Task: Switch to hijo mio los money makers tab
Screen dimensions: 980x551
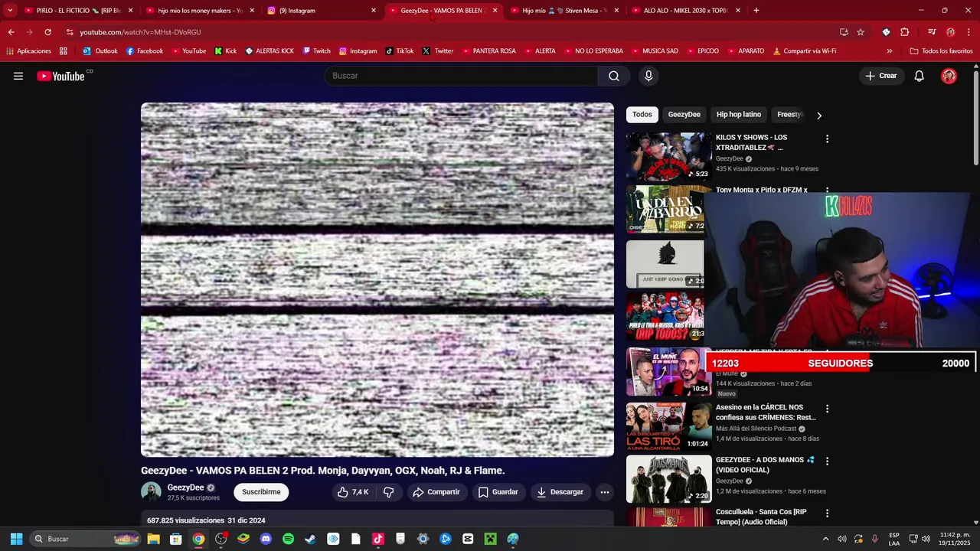Action: [x=199, y=11]
